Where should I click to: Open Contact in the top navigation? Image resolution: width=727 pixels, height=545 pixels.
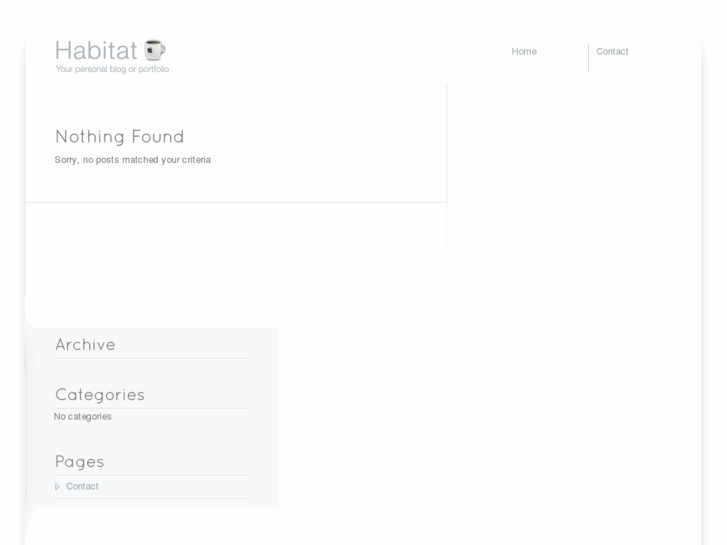click(612, 52)
